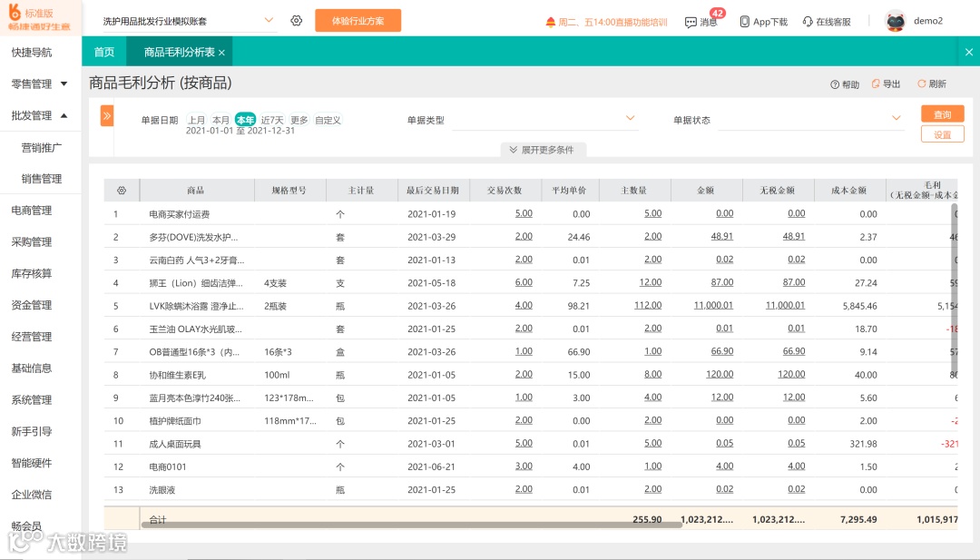Switch to the 商品毛利分析表 tab

click(180, 52)
